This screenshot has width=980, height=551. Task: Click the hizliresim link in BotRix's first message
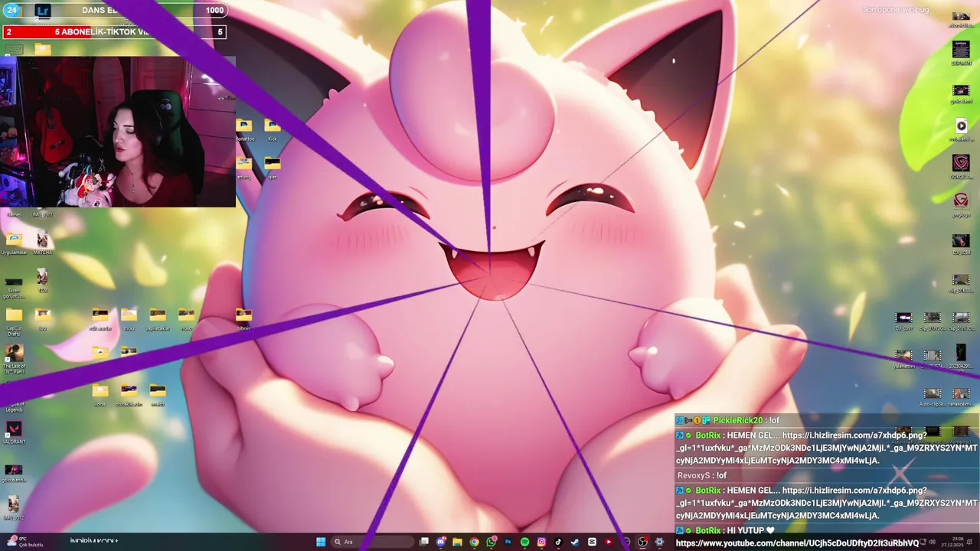point(827,448)
